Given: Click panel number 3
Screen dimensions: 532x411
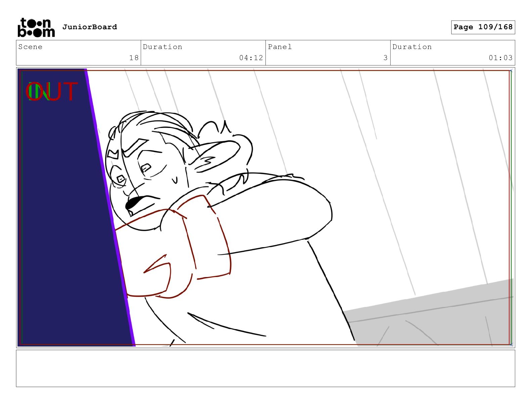Looking at the screenshot, I should [x=386, y=58].
